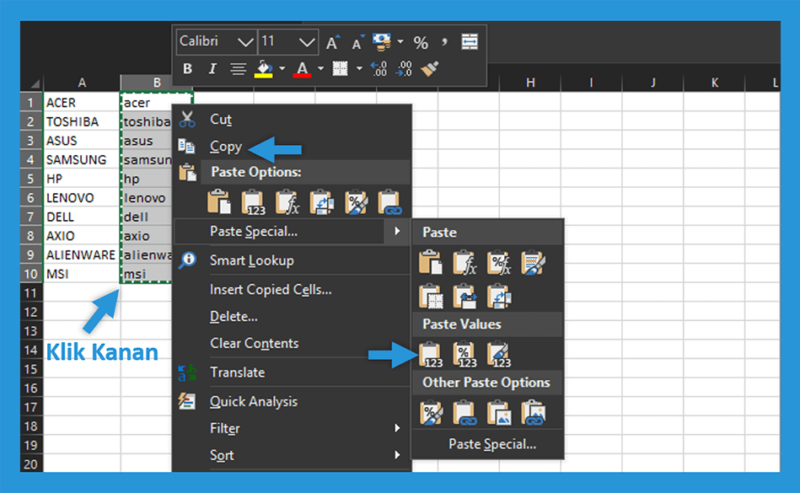
Task: Apply Percent Style in mini toolbar
Action: point(421,43)
